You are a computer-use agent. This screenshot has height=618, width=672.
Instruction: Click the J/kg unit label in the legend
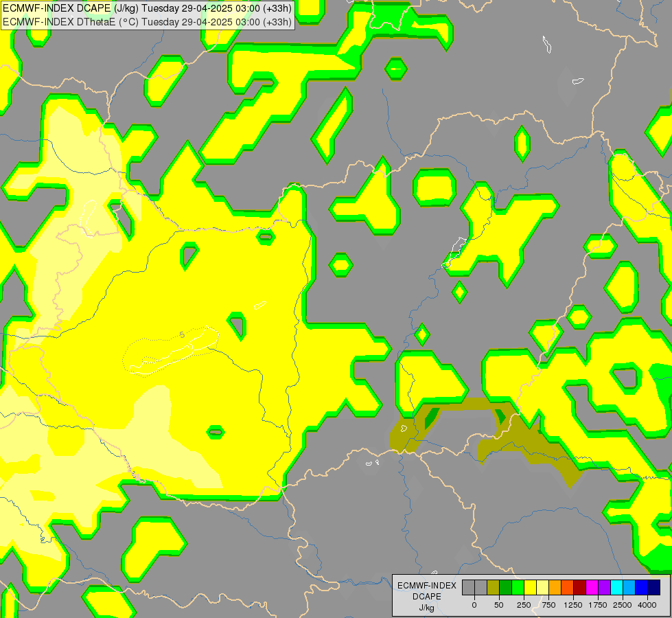pyautogui.click(x=427, y=608)
